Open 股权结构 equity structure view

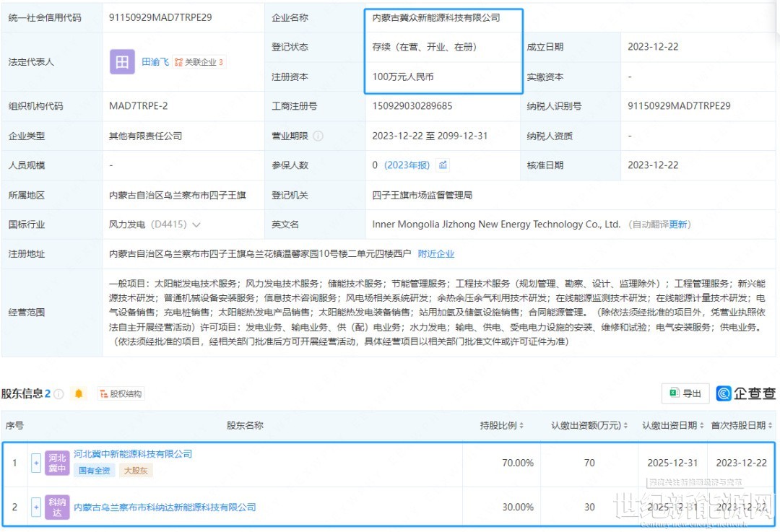tap(121, 394)
